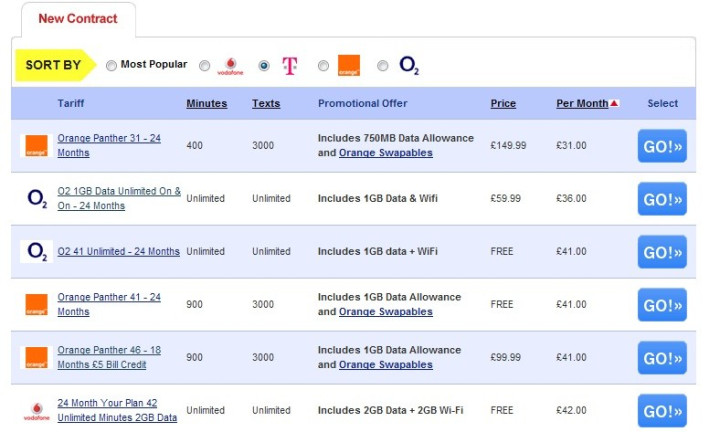Click the £42.00 per month value
Screen dimensions: 720x432
click(x=571, y=410)
